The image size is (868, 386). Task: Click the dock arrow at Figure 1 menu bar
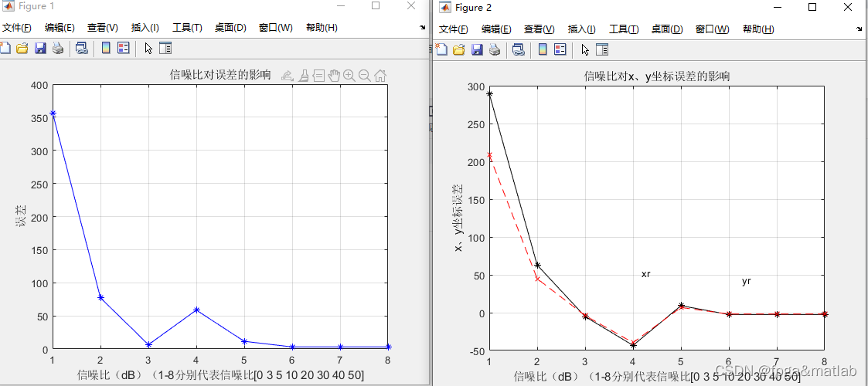423,27
